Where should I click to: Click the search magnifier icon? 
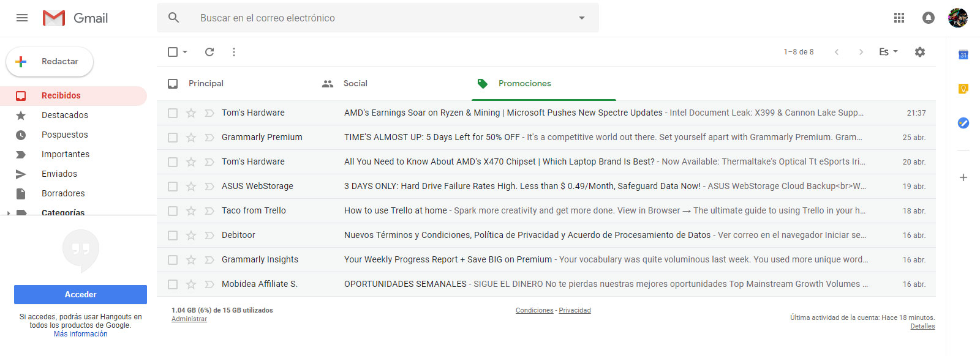(x=174, y=18)
